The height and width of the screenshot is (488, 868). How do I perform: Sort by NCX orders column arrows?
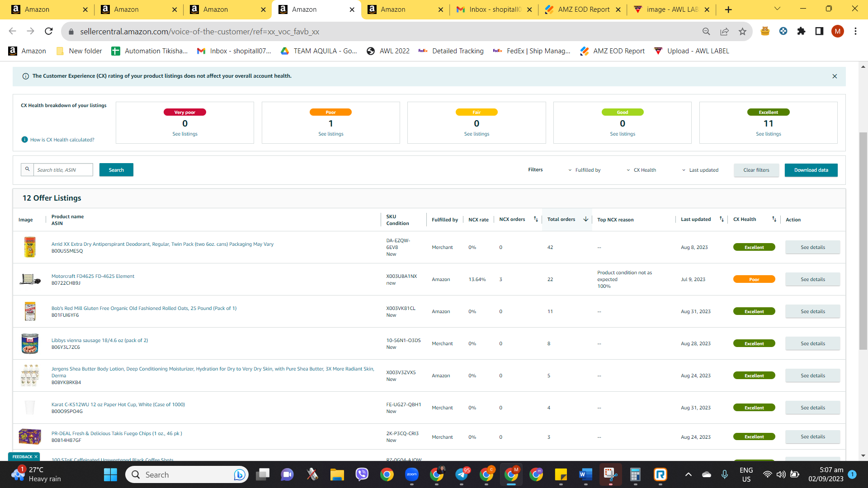point(536,219)
